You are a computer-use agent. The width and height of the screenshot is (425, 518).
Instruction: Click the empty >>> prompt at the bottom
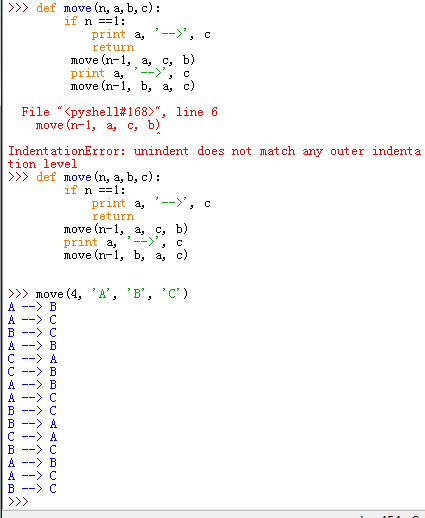[18, 502]
